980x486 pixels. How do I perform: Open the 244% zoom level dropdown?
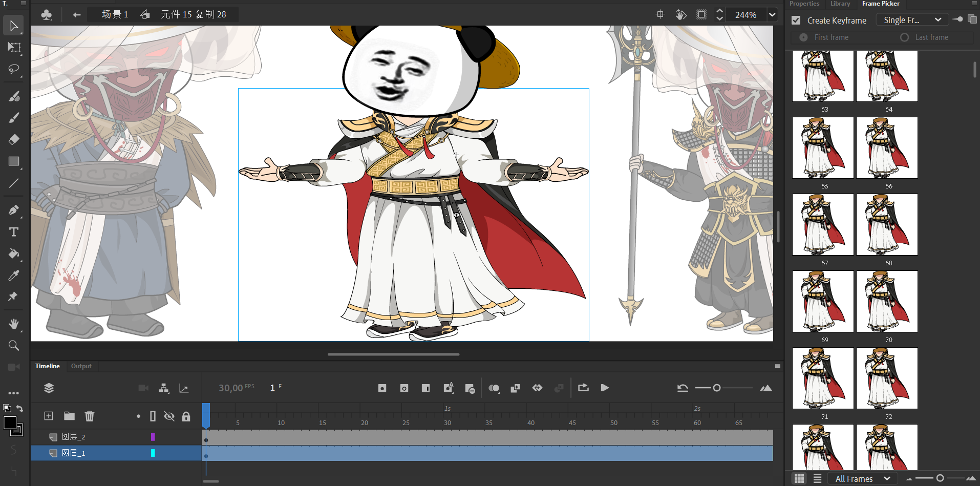coord(772,15)
